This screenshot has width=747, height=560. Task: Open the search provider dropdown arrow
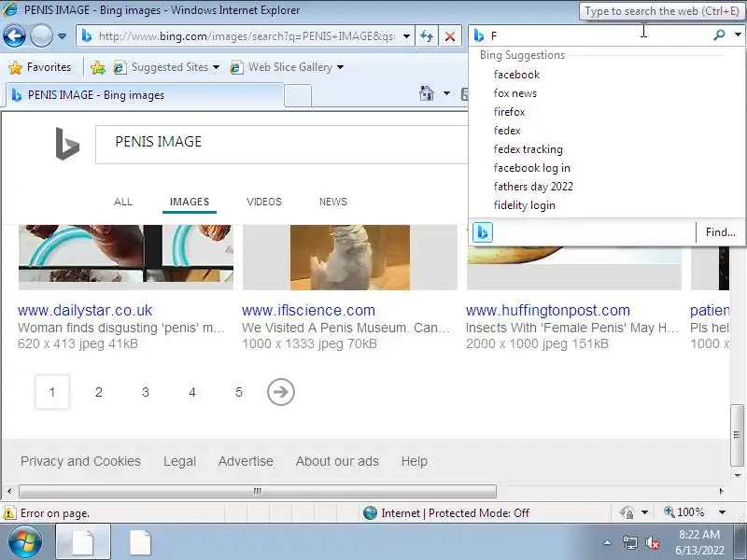click(x=738, y=35)
